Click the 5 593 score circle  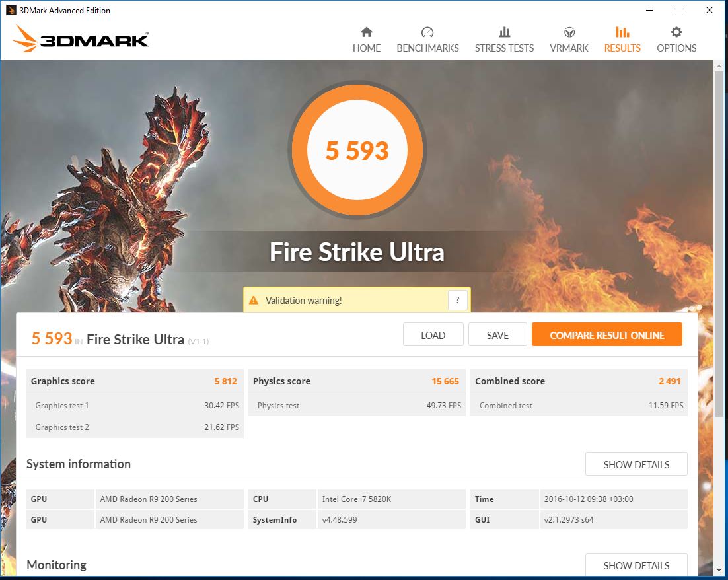(x=357, y=150)
